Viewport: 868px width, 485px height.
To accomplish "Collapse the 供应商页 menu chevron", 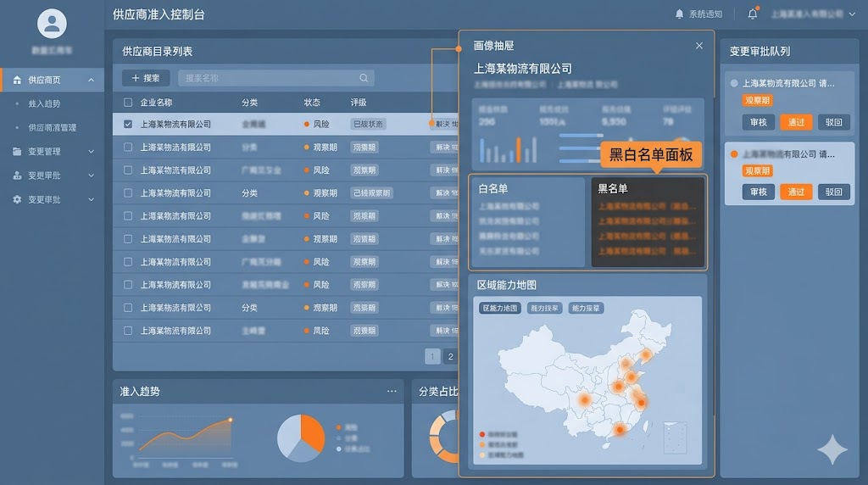I will (x=91, y=81).
